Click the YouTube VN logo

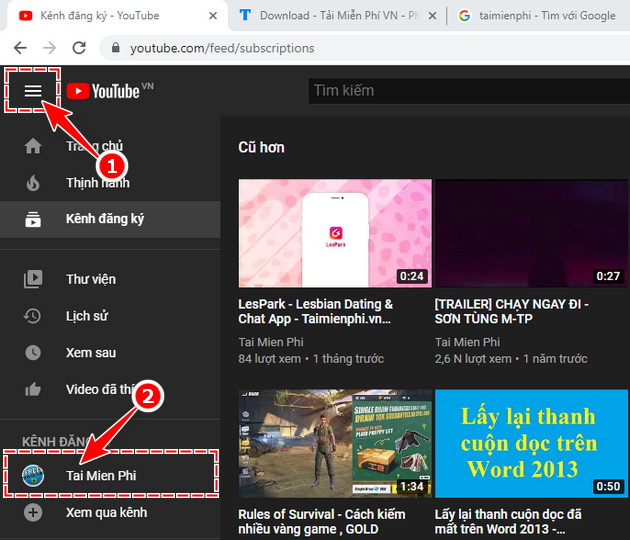[110, 91]
